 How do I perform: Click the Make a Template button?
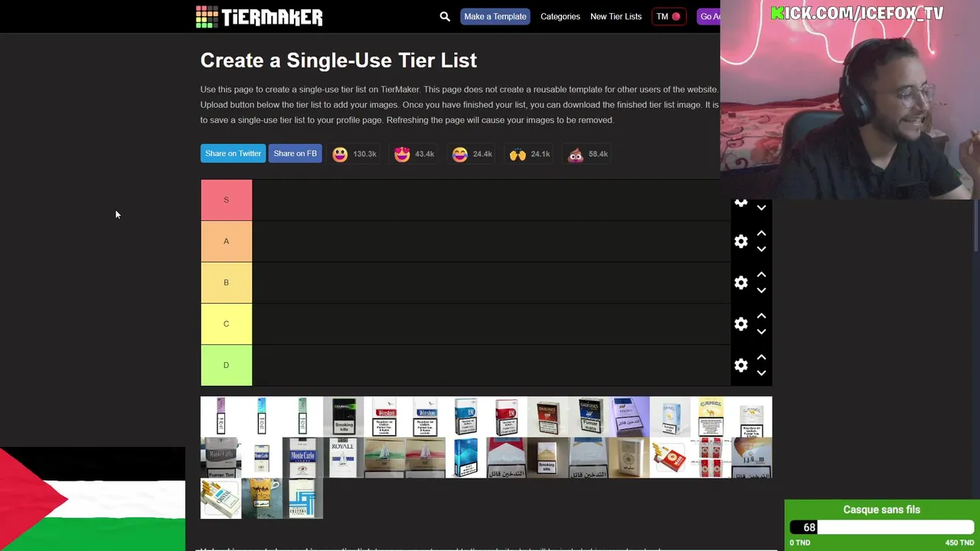tap(495, 16)
